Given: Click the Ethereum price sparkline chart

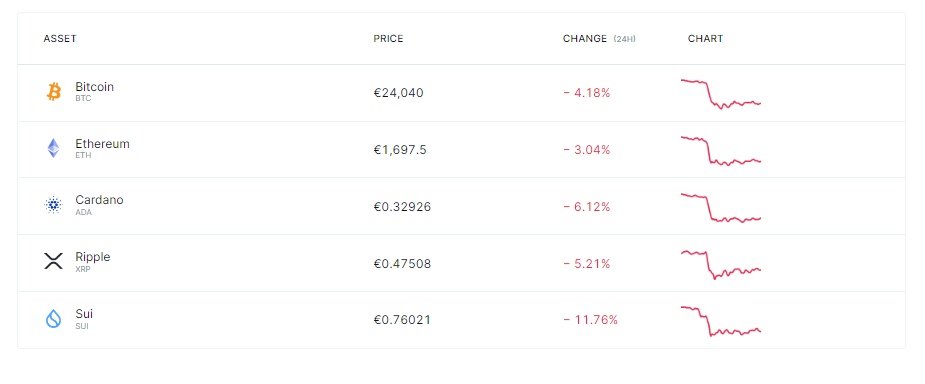Looking at the screenshot, I should [x=721, y=150].
